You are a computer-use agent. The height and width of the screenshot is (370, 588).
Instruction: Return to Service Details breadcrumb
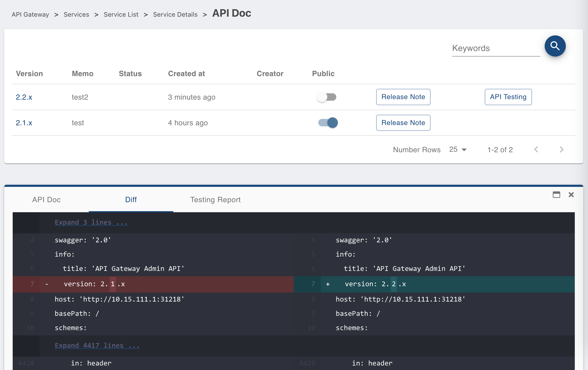coord(175,15)
